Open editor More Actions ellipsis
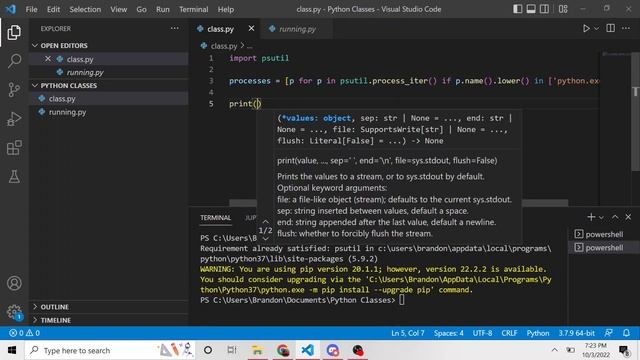 626,28
